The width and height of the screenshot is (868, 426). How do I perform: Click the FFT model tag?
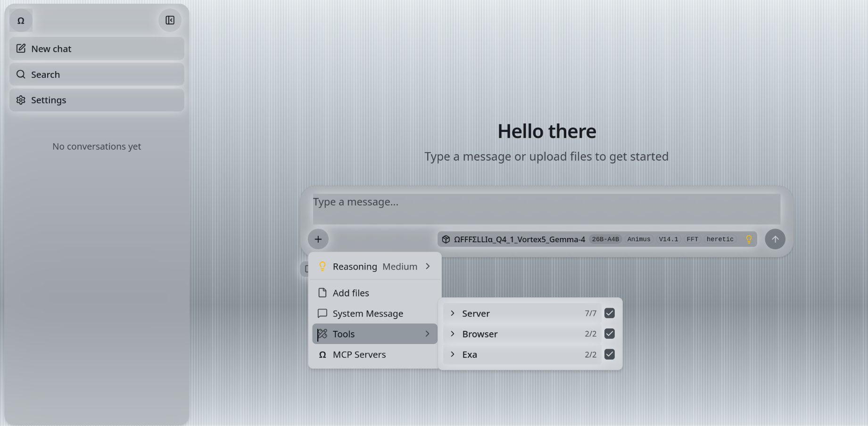(693, 239)
